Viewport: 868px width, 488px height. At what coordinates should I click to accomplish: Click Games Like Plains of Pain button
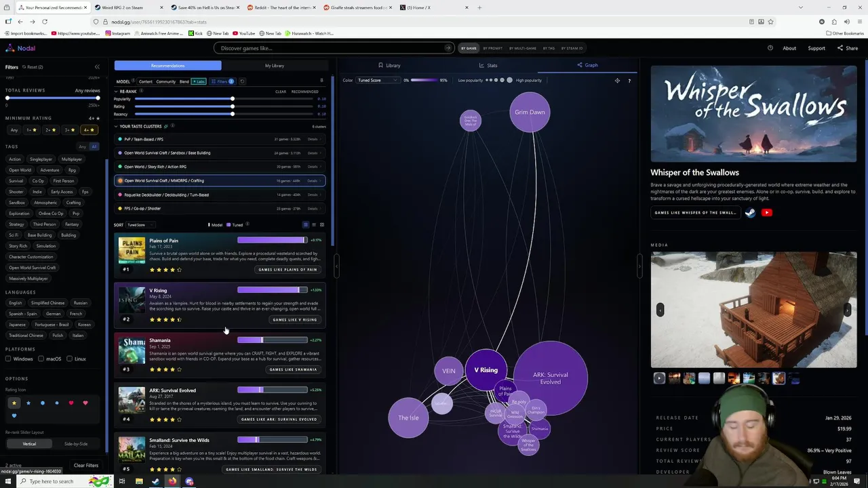click(x=288, y=270)
